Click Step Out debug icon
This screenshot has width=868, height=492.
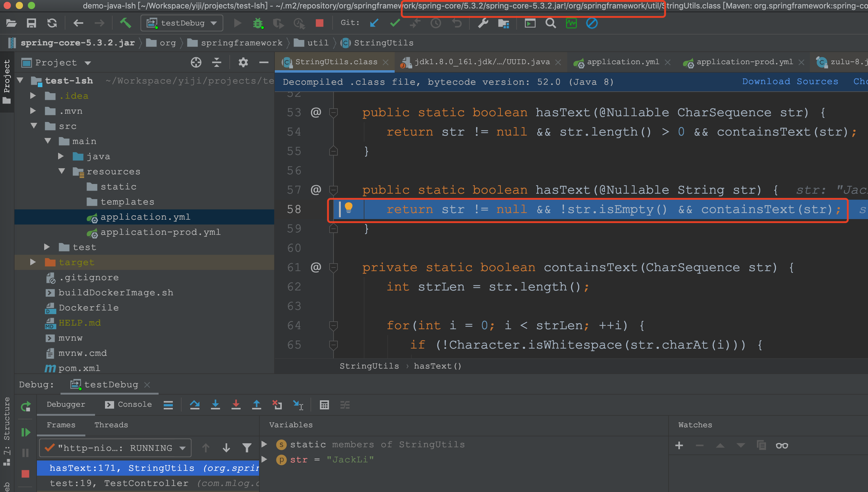(256, 405)
